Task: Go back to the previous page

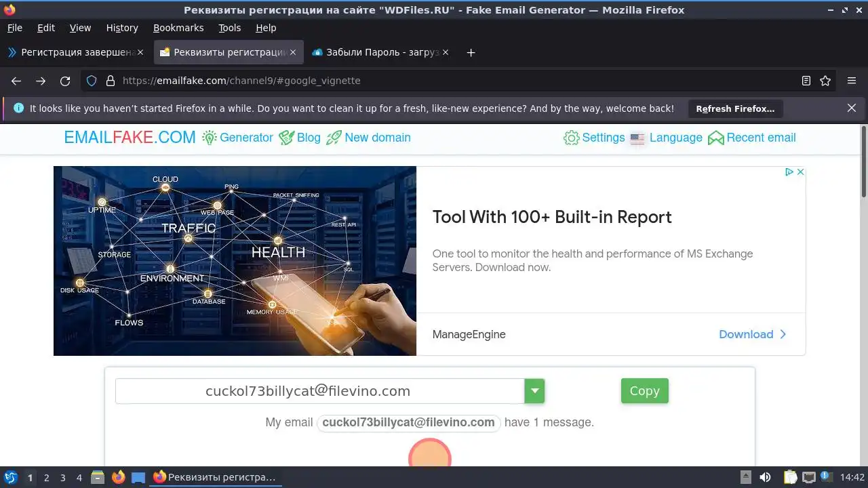Action: [x=16, y=81]
